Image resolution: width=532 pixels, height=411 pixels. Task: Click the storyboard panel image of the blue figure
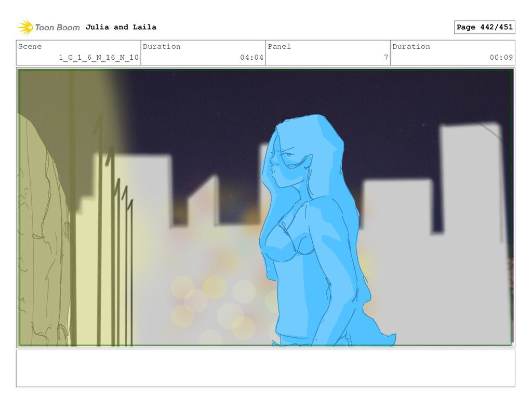click(265, 207)
